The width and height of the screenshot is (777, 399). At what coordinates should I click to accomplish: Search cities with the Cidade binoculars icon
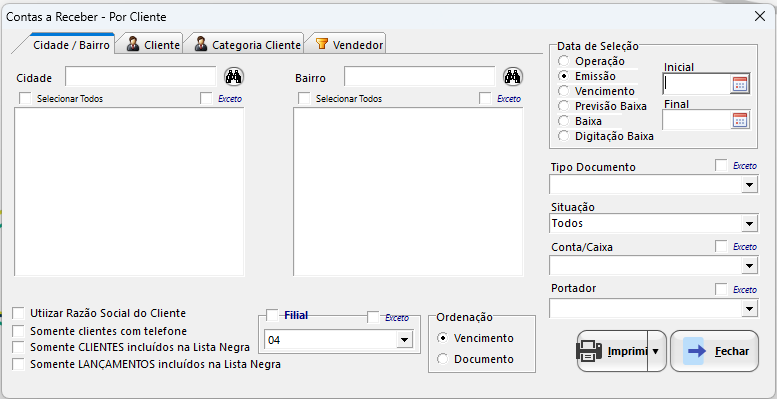pyautogui.click(x=234, y=77)
